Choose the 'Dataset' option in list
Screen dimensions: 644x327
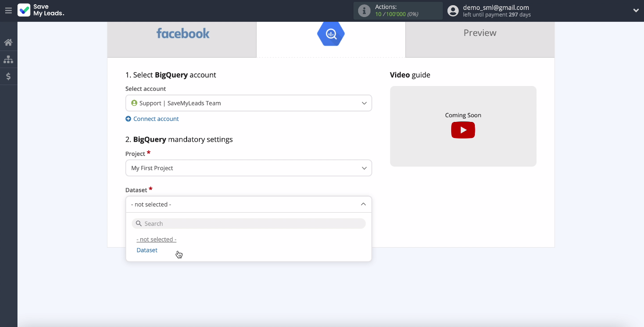point(147,250)
